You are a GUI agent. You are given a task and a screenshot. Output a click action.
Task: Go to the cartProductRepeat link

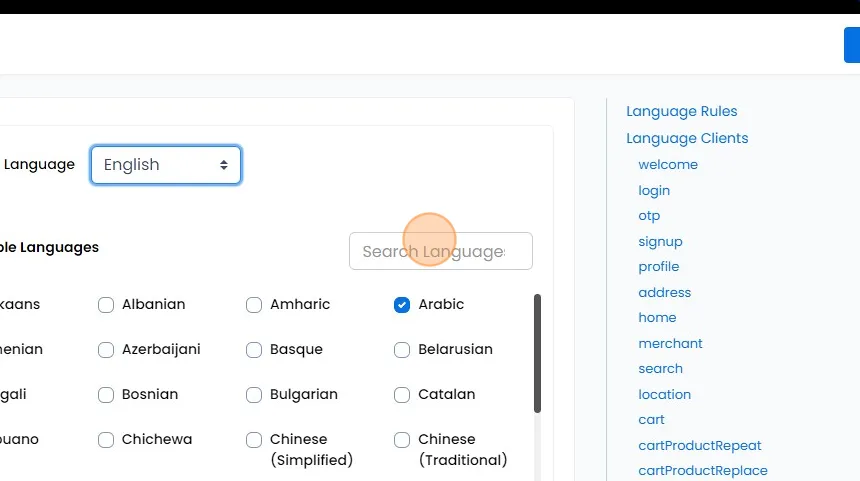point(700,445)
